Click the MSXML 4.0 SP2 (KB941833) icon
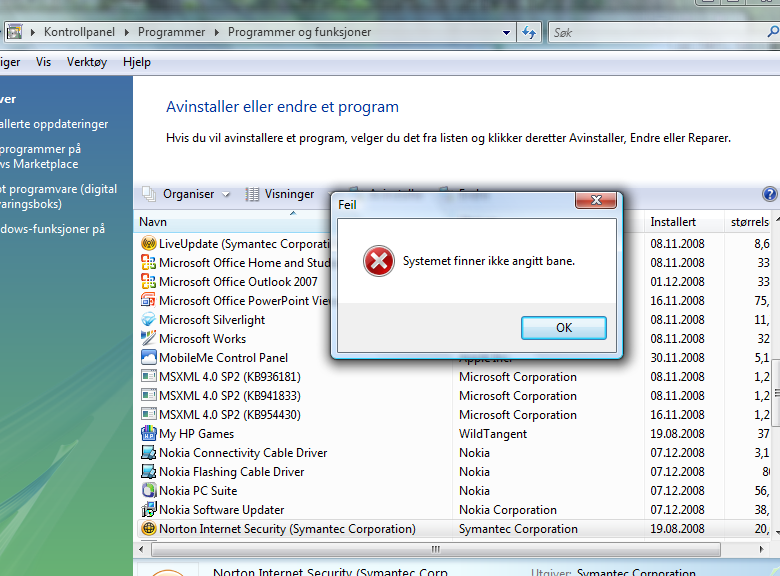780x576 pixels. (148, 395)
